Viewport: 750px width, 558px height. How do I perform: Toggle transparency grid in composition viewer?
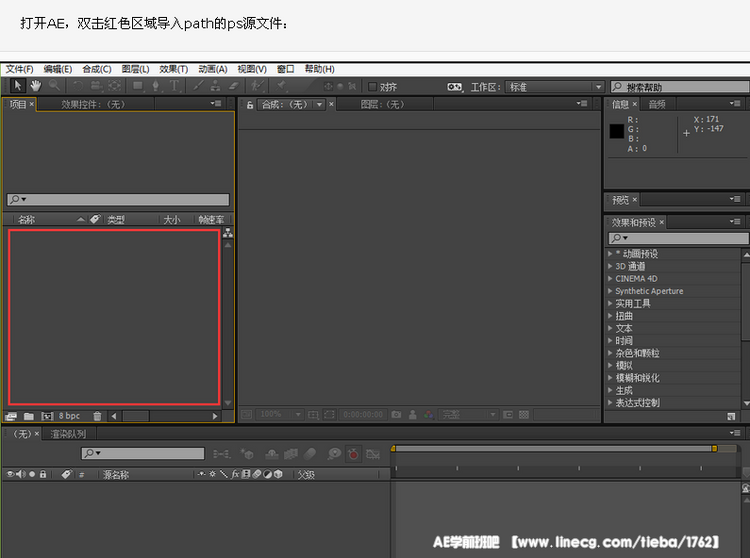click(x=524, y=415)
